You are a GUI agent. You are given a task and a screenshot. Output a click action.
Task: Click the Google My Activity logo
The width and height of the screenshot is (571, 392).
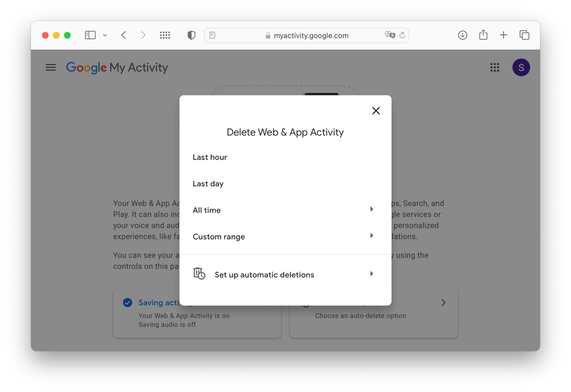117,67
